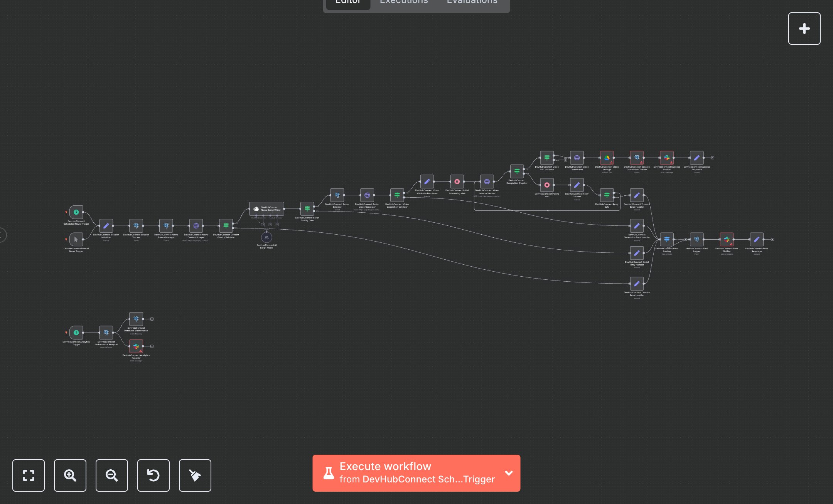Image resolution: width=833 pixels, height=504 pixels.
Task: Select the Scheduled News Trigger clock node
Action: click(x=76, y=212)
